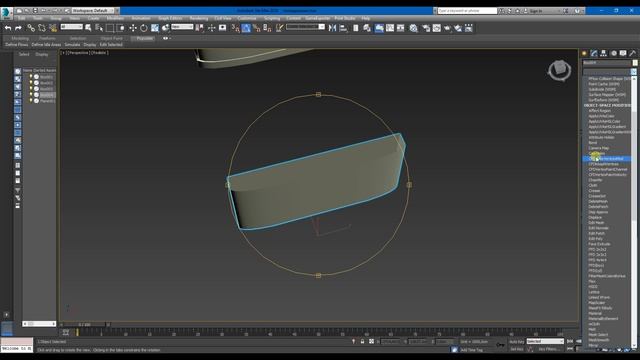640x360 pixels.
Task: Open the rectangular selection region flyout
Action: coord(110,28)
